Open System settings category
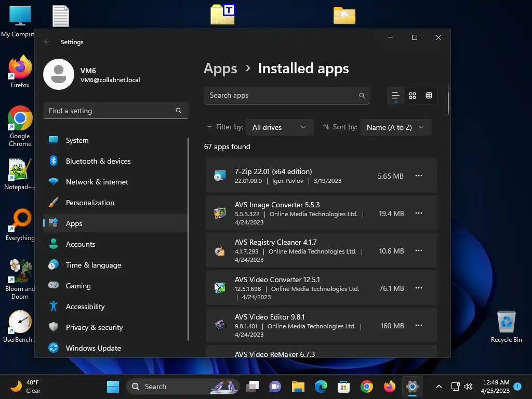 [115, 140]
